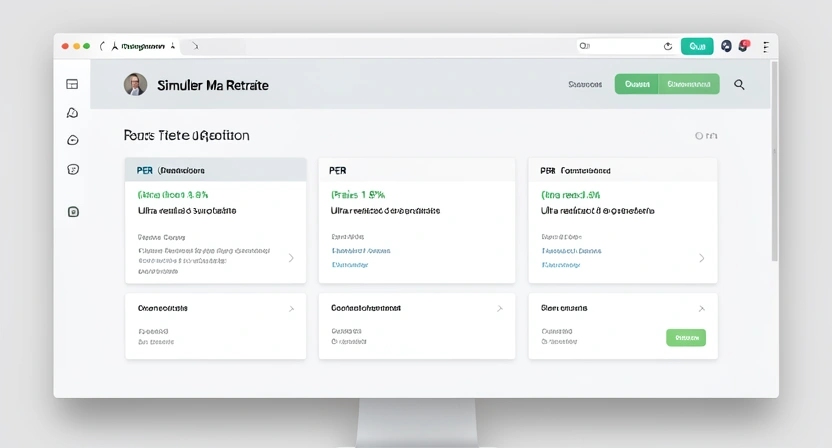
Task: Click the 'Simuler Ma Retraite' title
Action: coord(213,85)
